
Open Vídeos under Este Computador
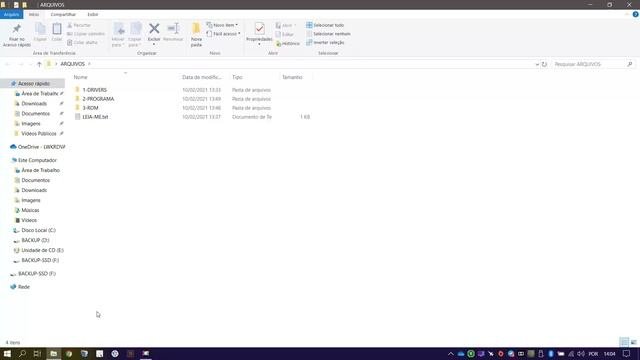[x=29, y=220]
